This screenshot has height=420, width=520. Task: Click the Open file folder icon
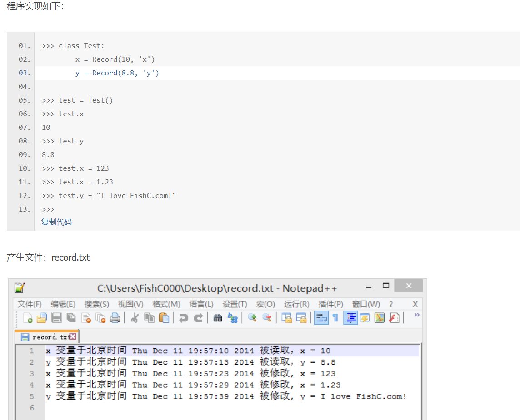click(42, 318)
